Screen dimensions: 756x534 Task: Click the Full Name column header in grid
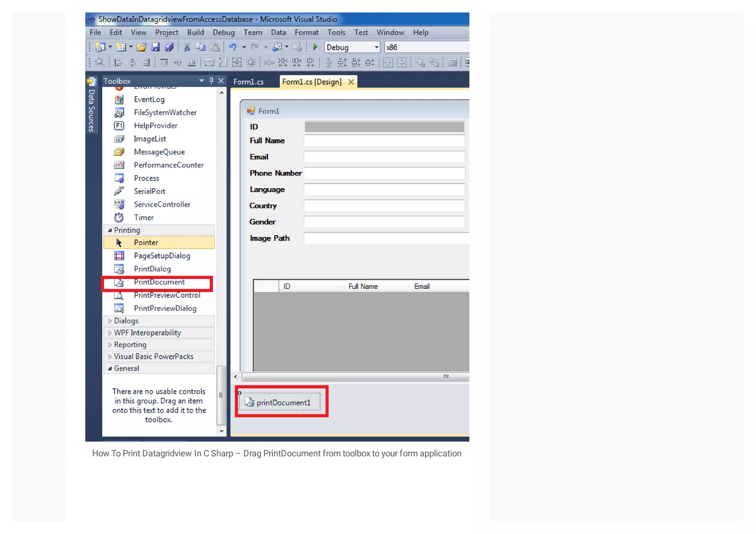(377, 286)
